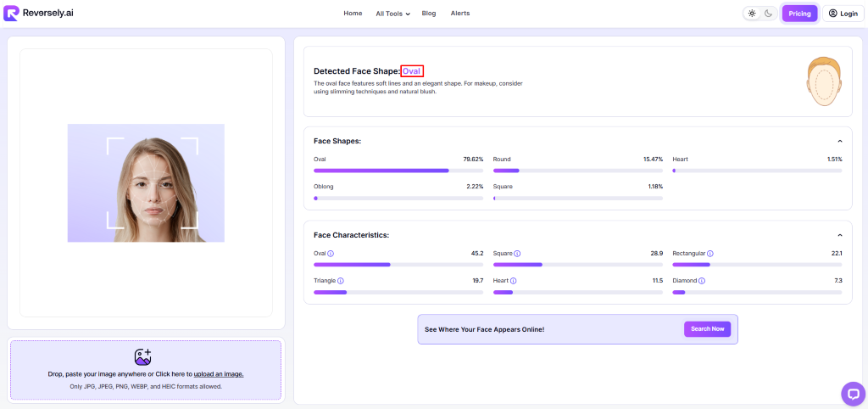
Task: Collapse the Face Shapes section
Action: tap(839, 141)
